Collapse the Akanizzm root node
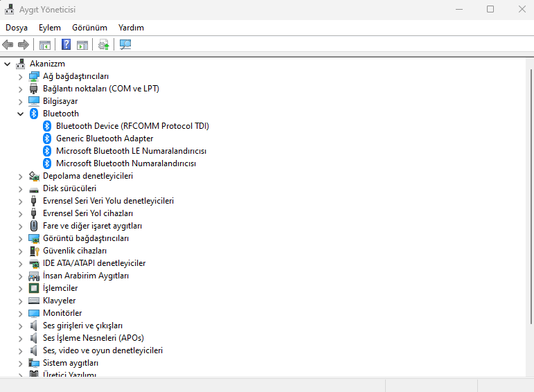The width and height of the screenshot is (534, 392). pyautogui.click(x=7, y=64)
